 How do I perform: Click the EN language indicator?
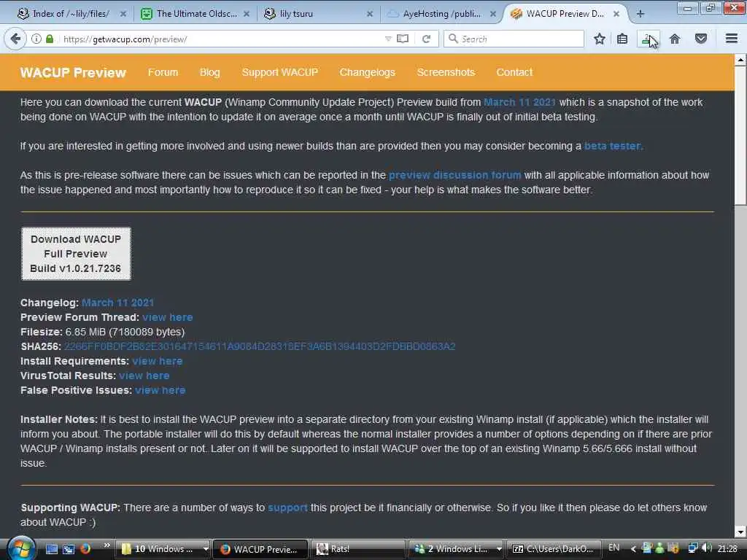[x=614, y=548]
